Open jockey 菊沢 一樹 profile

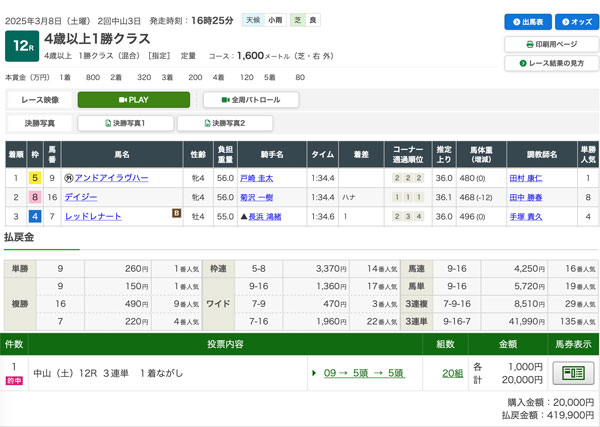pyautogui.click(x=256, y=197)
